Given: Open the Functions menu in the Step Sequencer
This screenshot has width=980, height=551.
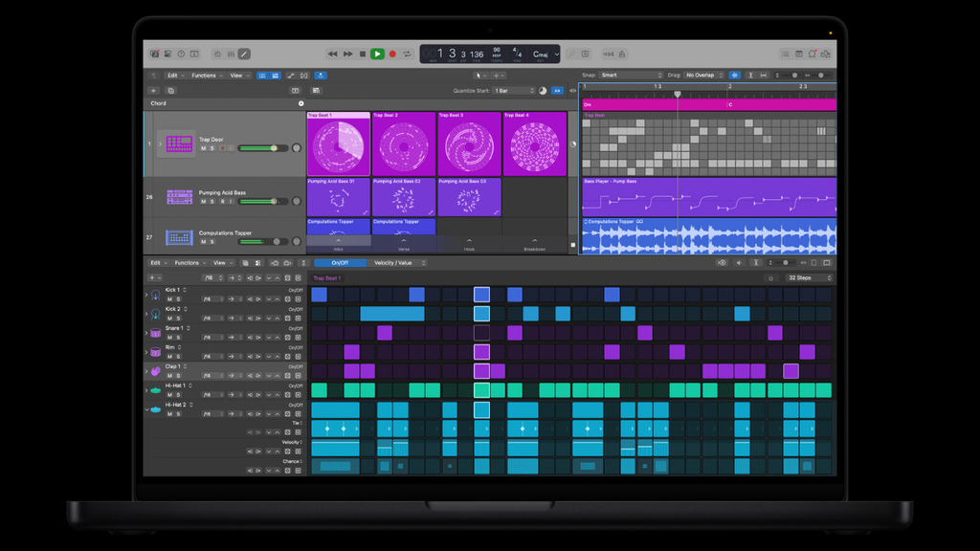Looking at the screenshot, I should [x=188, y=262].
